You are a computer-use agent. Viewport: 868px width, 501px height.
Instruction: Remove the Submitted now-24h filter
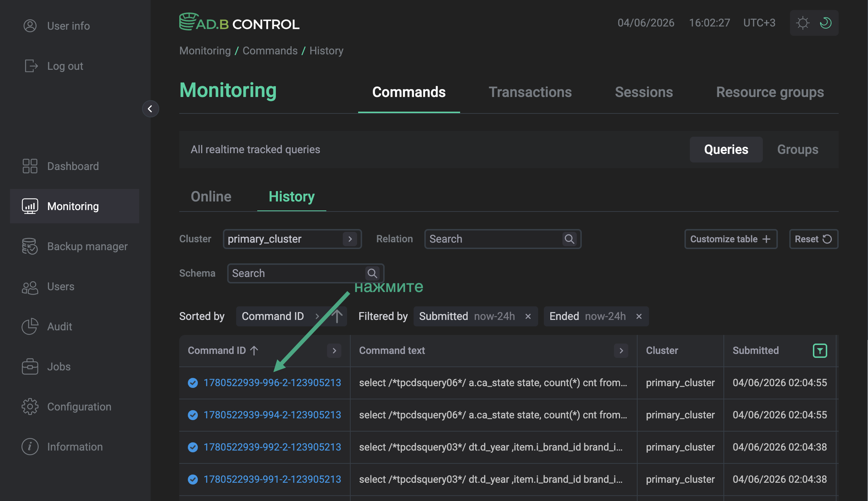(x=528, y=316)
